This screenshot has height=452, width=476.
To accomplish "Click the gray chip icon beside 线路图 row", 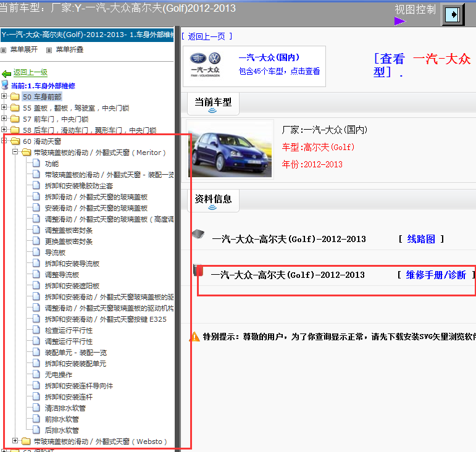I will click(198, 234).
